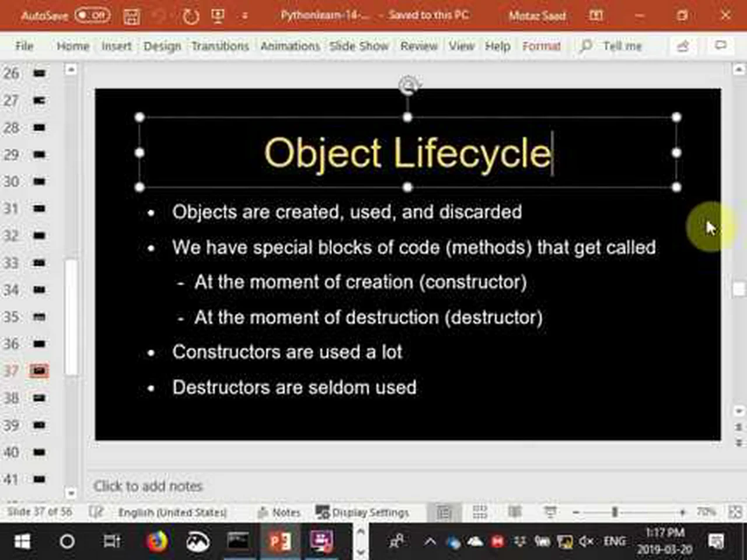The height and width of the screenshot is (560, 747).
Task: Click the 'We have special blocks of code' bullet
Action: [x=414, y=247]
